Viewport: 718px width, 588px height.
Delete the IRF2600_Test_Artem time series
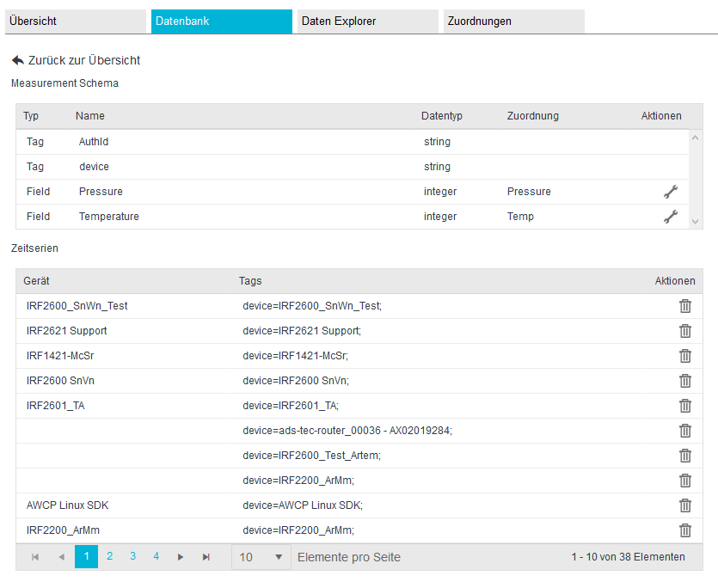click(x=685, y=456)
